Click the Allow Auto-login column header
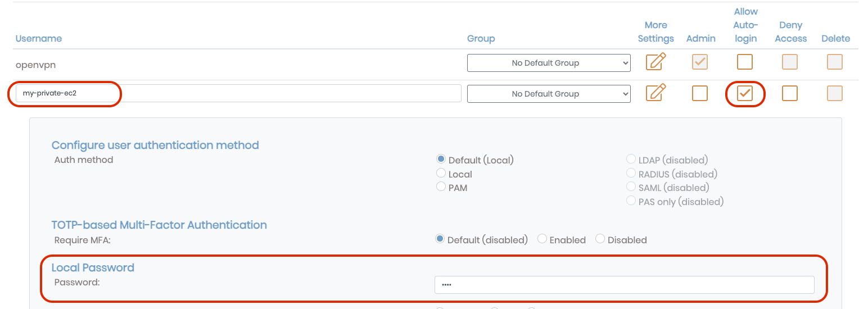868x309 pixels. click(x=746, y=25)
